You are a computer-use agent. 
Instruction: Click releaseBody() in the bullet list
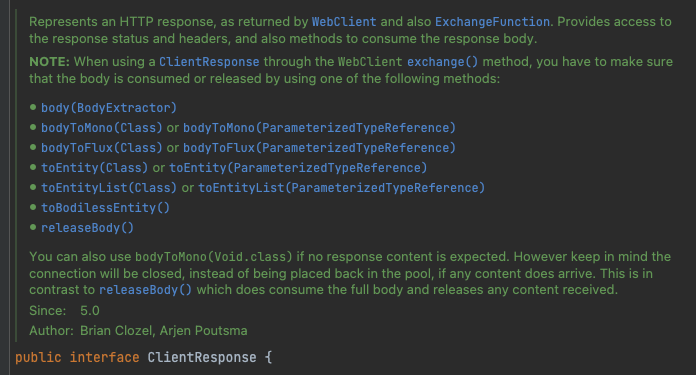87,228
